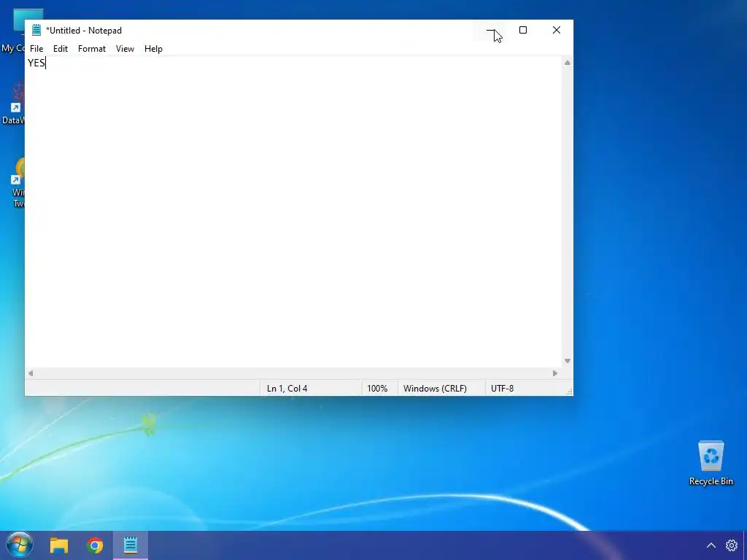Maximize the Notepad window

523,30
